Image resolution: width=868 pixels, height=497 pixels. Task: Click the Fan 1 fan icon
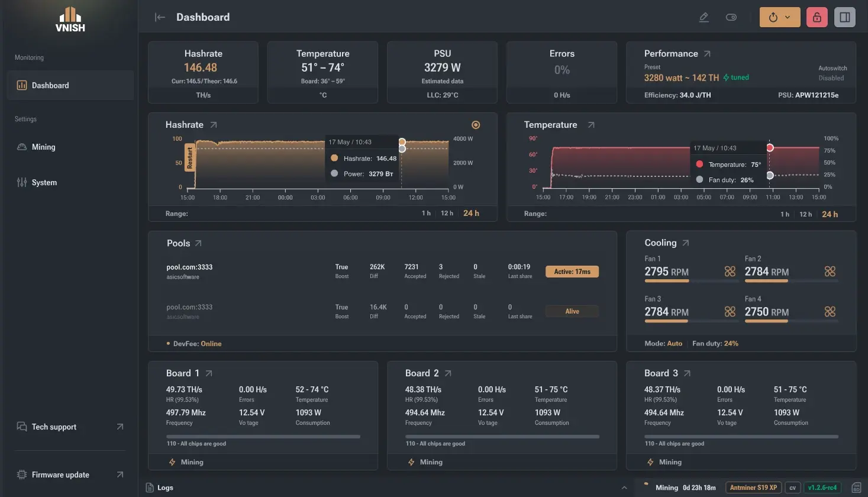click(x=730, y=271)
